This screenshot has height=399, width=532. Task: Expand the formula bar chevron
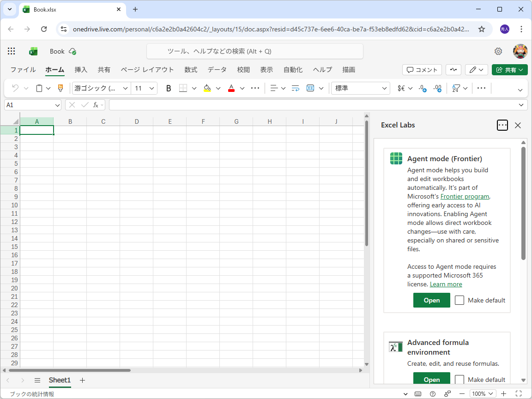pos(521,105)
